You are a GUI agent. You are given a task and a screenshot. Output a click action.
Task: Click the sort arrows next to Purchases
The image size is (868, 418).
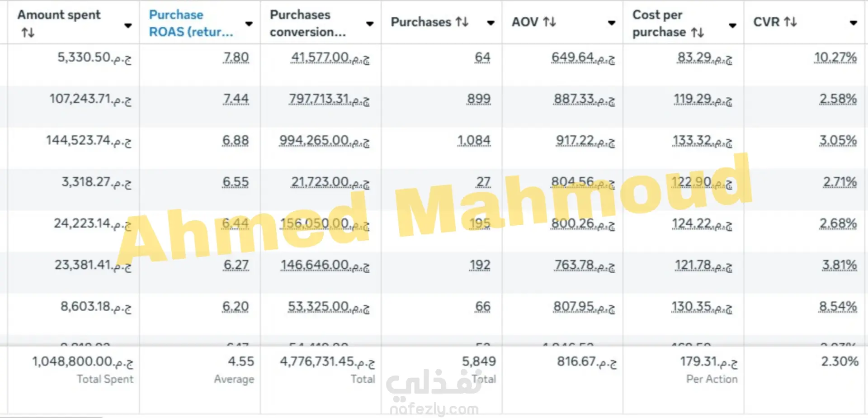pos(462,22)
